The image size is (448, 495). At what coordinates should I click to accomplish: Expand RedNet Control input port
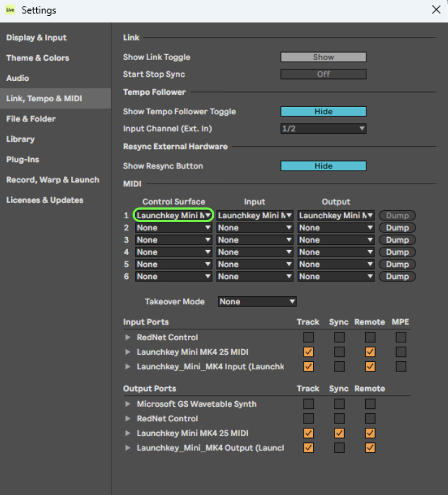tap(128, 337)
